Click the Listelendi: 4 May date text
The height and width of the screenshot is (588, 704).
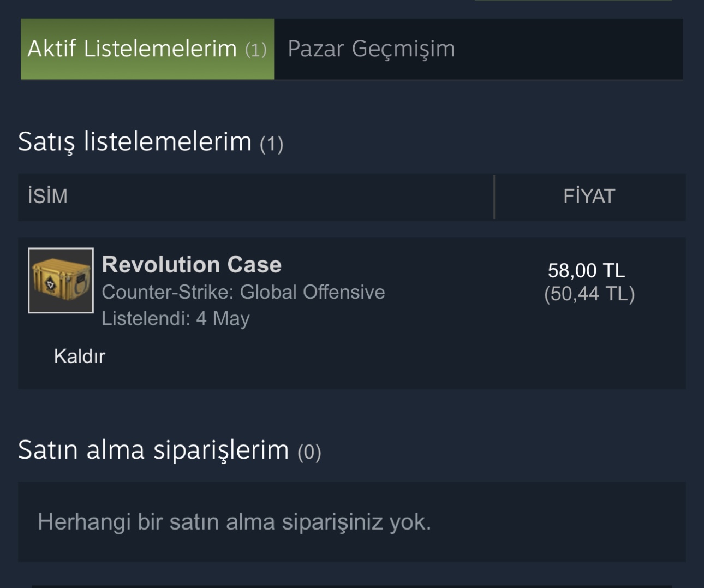tap(176, 318)
